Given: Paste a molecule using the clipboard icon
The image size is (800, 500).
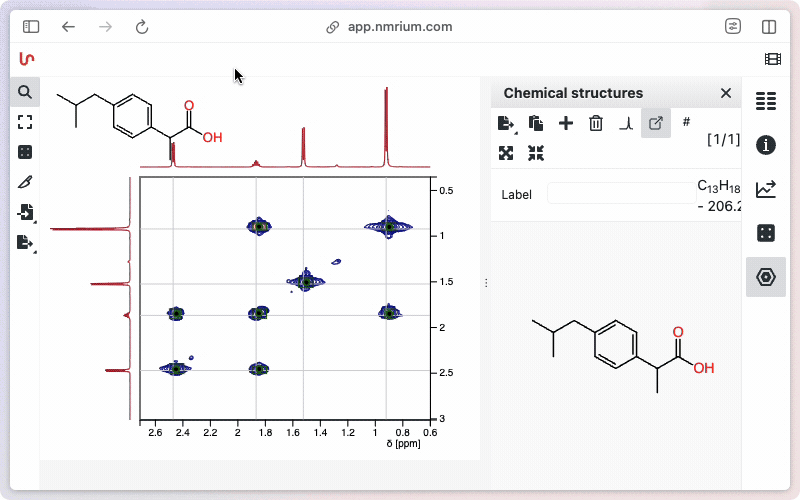Looking at the screenshot, I should (536, 123).
